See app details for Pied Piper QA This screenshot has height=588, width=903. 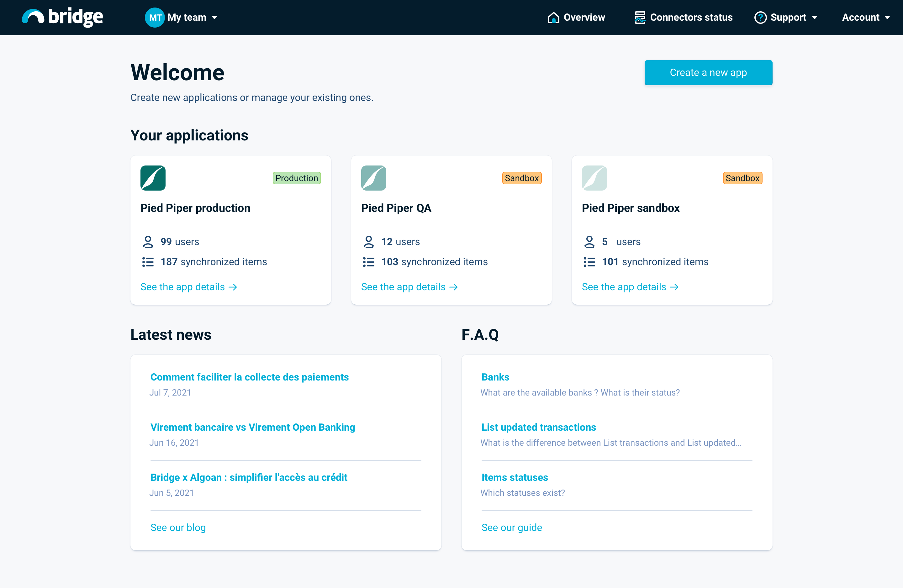click(409, 287)
